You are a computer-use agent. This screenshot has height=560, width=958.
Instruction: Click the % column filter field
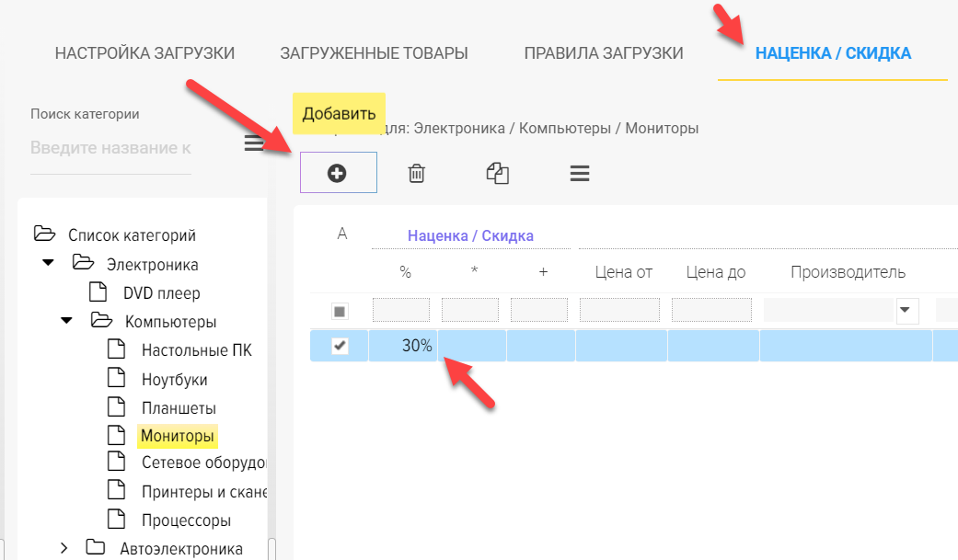tap(401, 310)
